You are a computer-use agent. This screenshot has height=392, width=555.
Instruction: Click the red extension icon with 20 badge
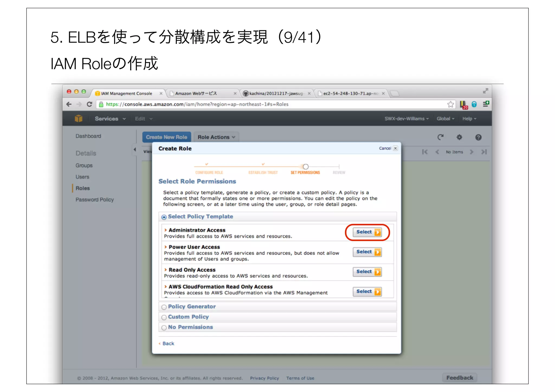(463, 105)
